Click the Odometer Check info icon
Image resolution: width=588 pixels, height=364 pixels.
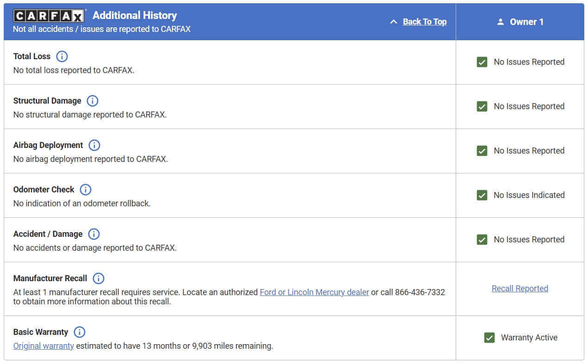pyautogui.click(x=85, y=190)
